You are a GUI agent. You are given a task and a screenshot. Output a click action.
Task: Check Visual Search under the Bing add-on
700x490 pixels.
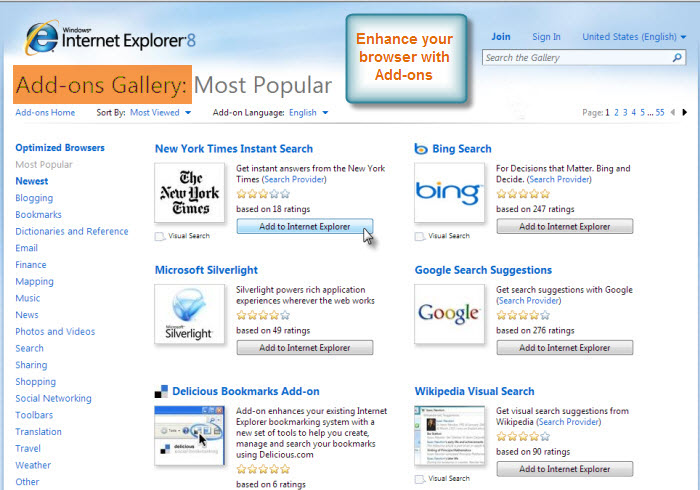coord(420,237)
